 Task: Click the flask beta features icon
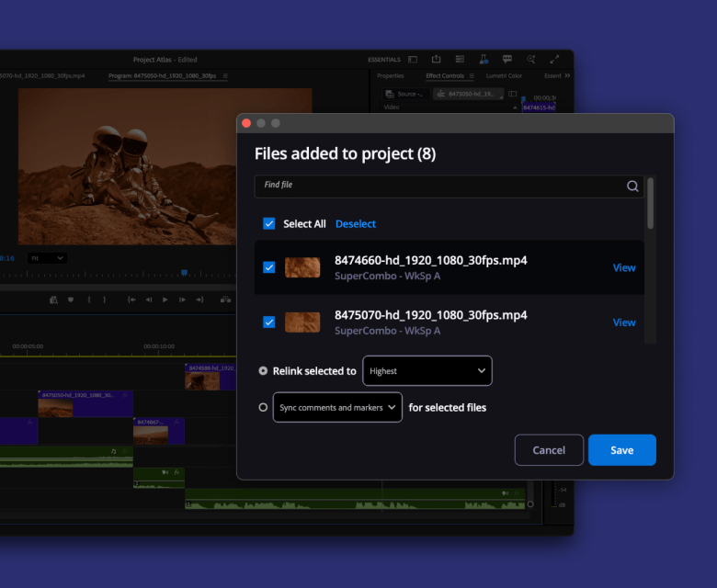(484, 60)
